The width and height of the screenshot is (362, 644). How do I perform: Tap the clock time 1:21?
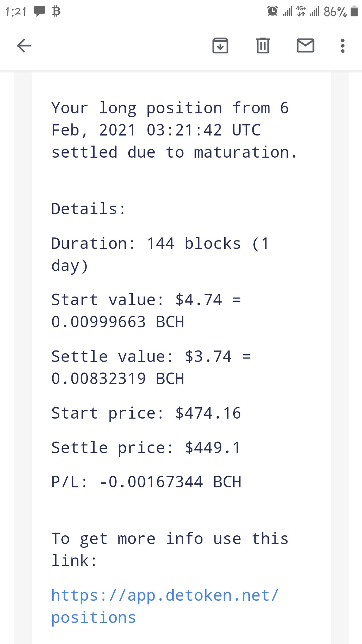pyautogui.click(x=16, y=12)
